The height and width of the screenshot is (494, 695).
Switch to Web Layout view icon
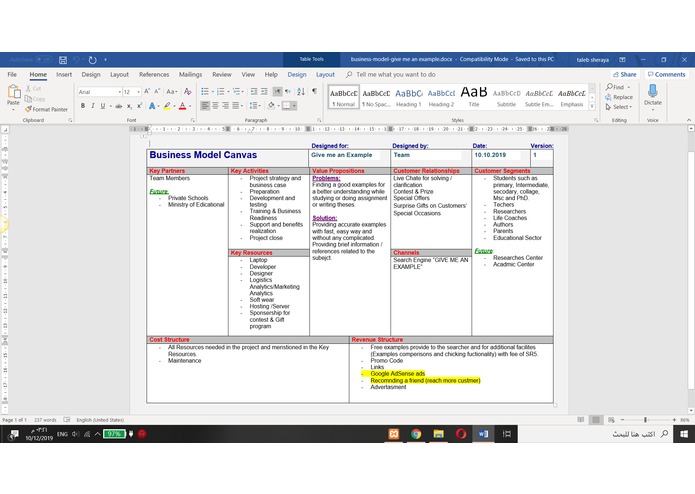(x=611, y=420)
